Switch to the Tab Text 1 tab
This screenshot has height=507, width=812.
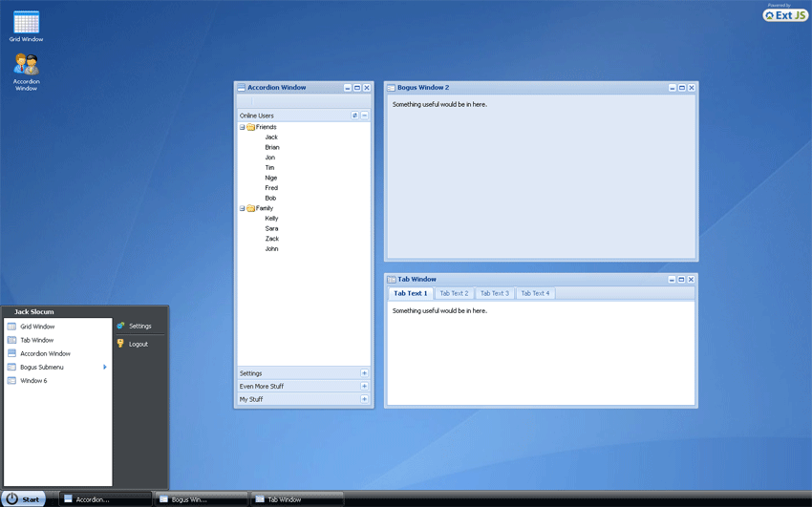click(x=411, y=293)
